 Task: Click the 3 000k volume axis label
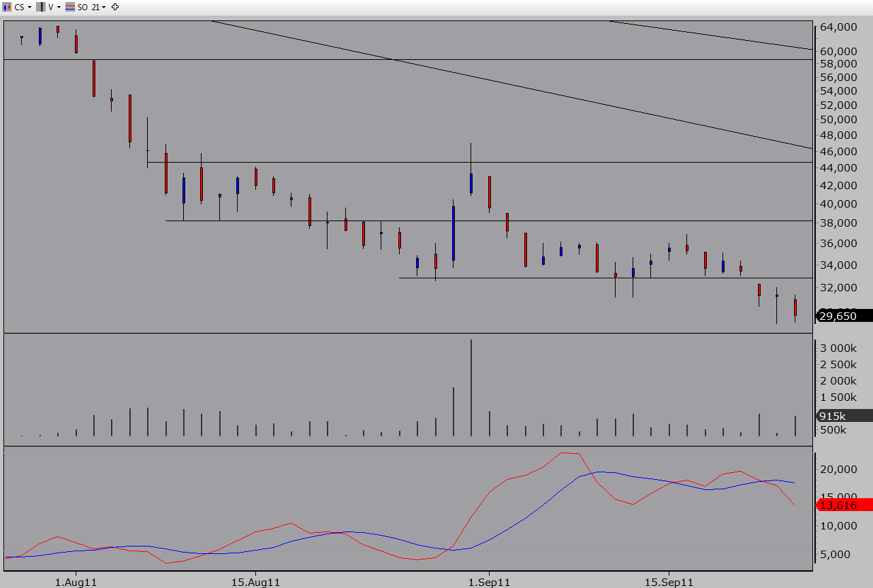pos(838,348)
